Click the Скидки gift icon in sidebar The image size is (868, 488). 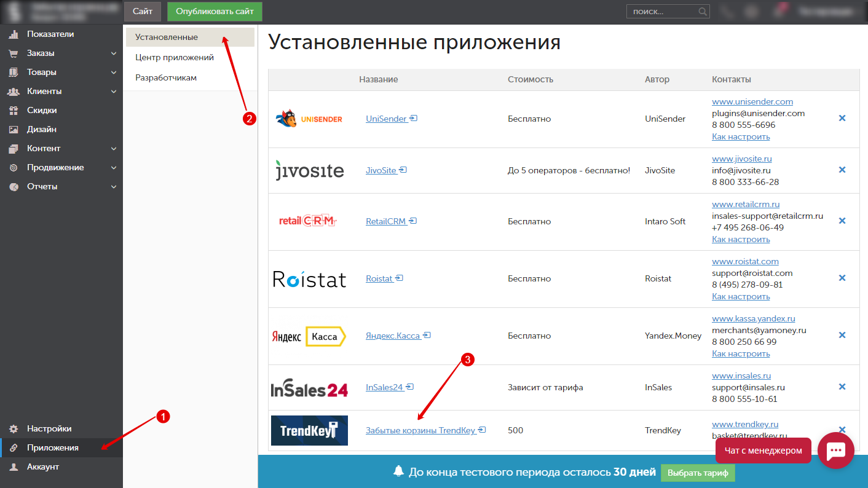[x=14, y=111]
